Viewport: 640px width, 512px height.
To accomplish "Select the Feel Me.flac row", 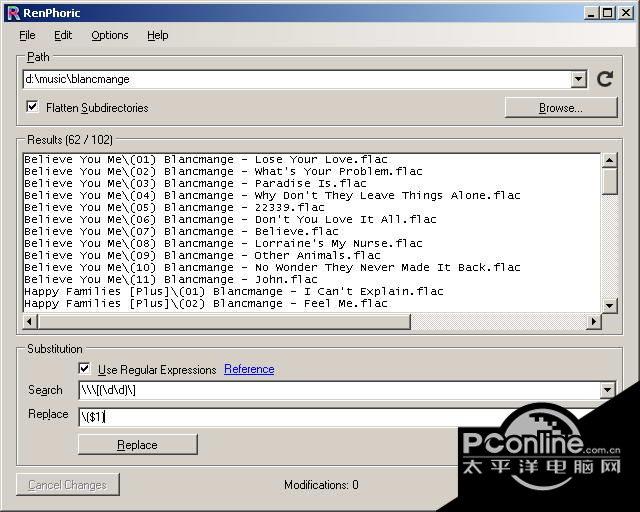I will [x=312, y=303].
